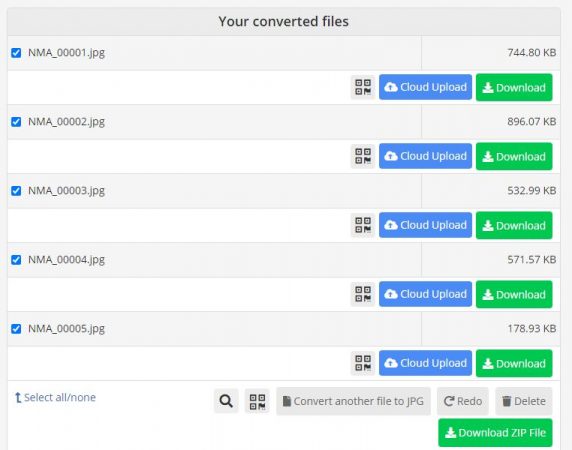Click the Redo button

click(x=463, y=401)
